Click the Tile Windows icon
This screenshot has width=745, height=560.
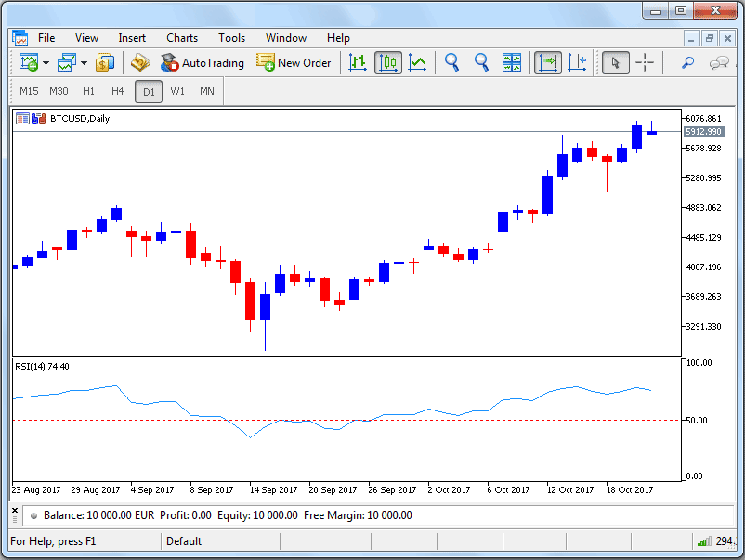512,63
